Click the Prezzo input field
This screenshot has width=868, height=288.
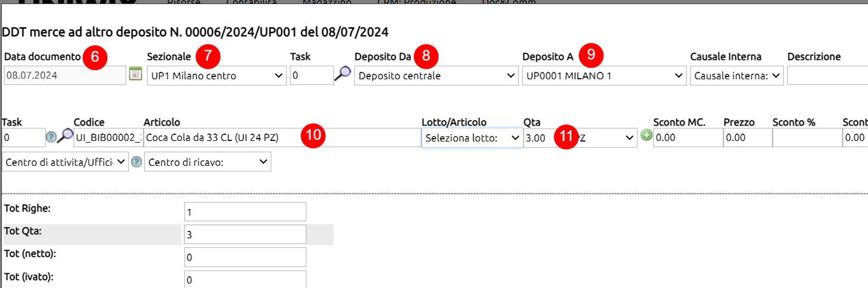click(747, 137)
